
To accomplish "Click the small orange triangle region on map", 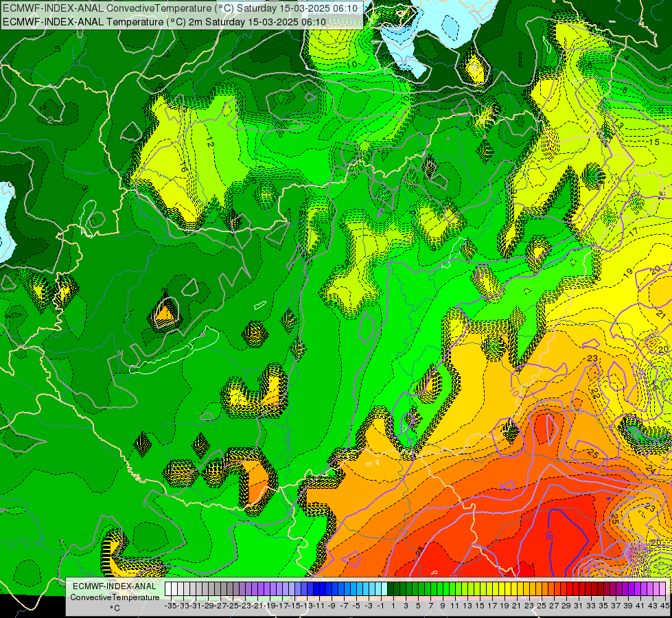I will pos(165,314).
